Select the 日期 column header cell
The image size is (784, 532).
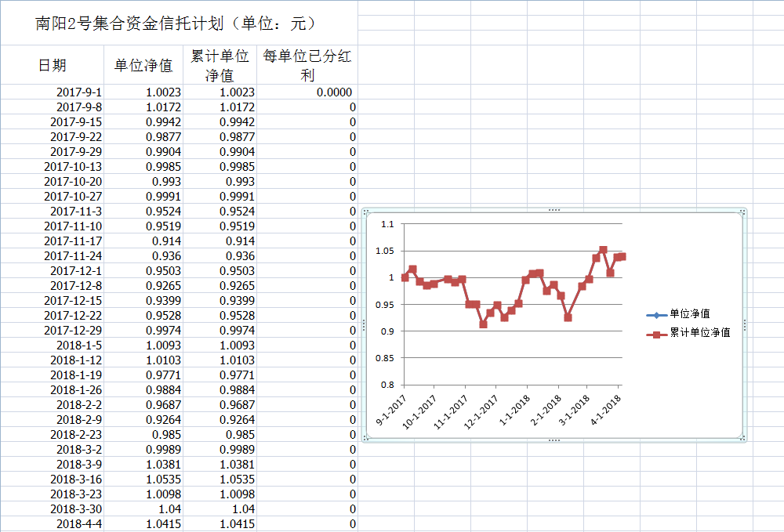click(x=53, y=65)
